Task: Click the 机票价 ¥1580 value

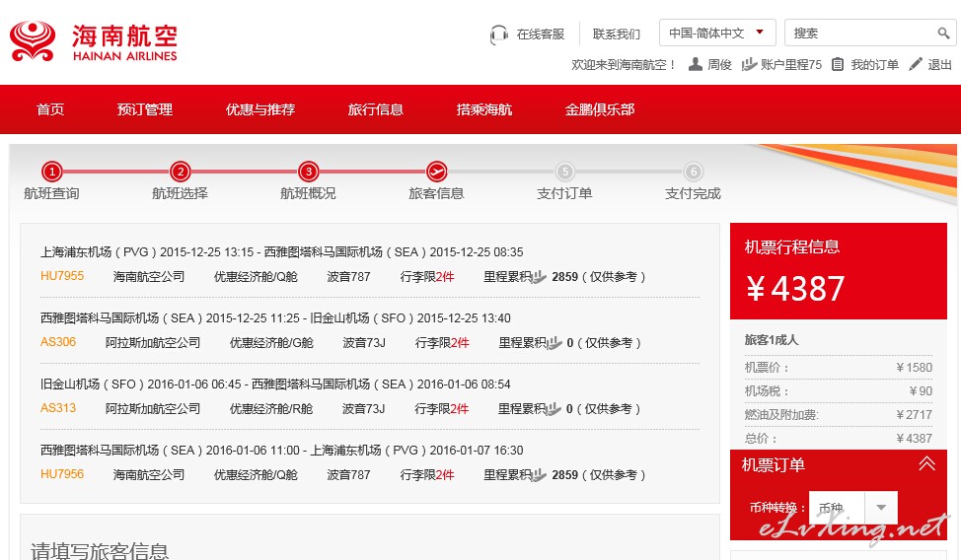Action: (914, 368)
